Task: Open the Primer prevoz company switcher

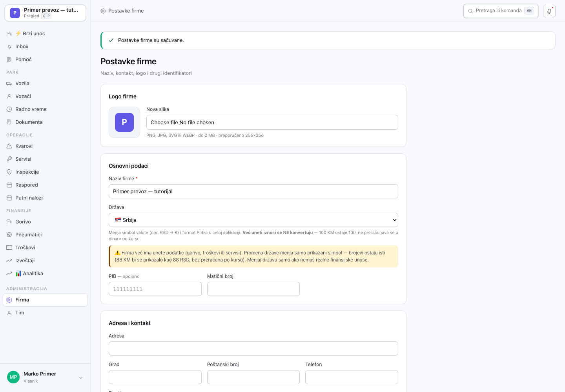Action: pyautogui.click(x=45, y=13)
